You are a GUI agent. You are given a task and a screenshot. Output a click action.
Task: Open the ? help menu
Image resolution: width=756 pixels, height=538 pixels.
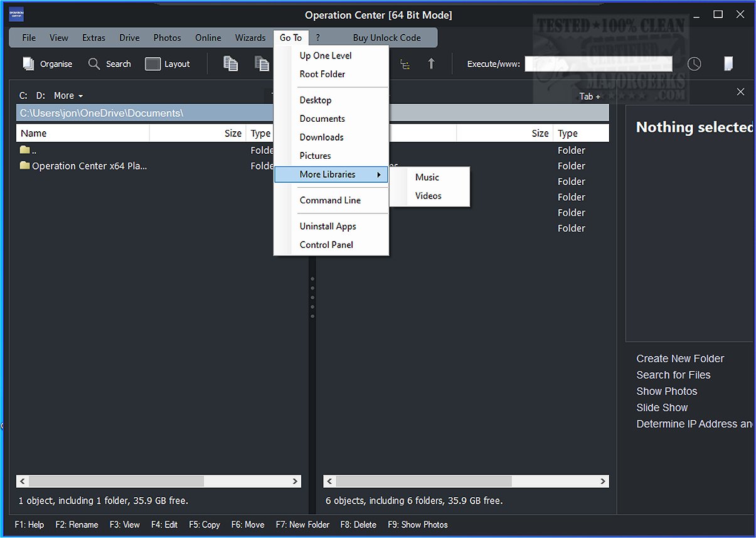(x=318, y=38)
